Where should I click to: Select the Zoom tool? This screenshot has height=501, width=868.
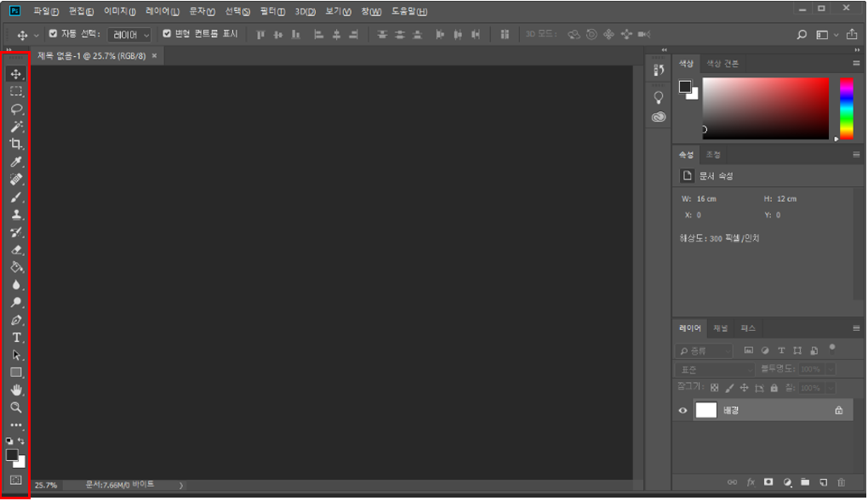16,407
